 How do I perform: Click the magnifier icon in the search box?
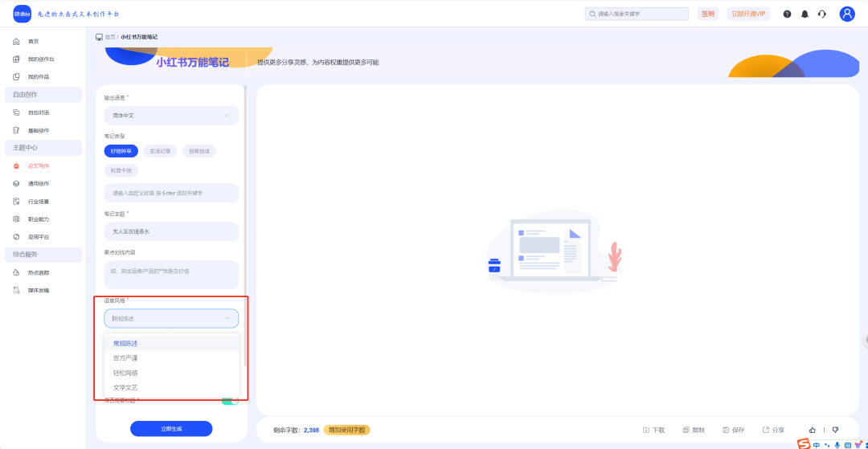593,14
